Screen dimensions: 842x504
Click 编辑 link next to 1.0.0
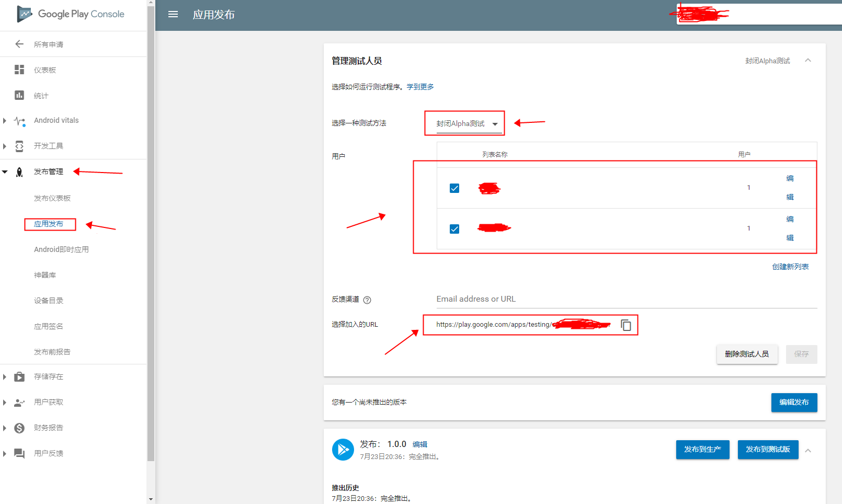click(x=420, y=444)
